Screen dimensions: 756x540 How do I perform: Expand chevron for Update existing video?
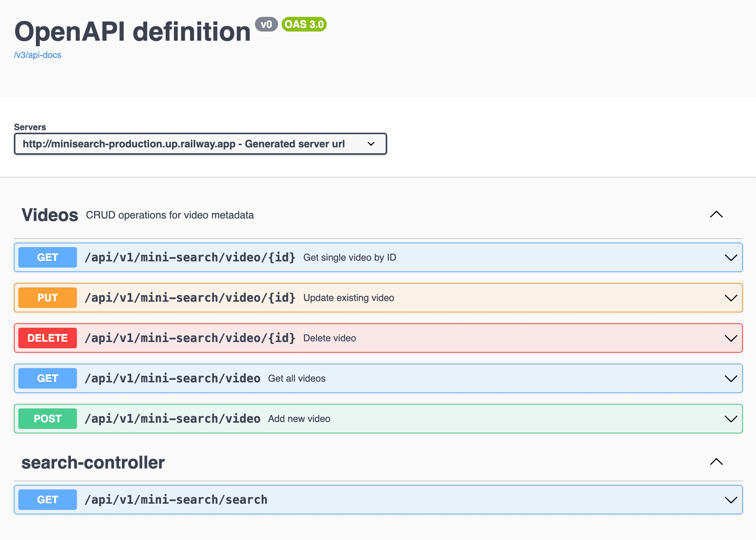click(731, 298)
